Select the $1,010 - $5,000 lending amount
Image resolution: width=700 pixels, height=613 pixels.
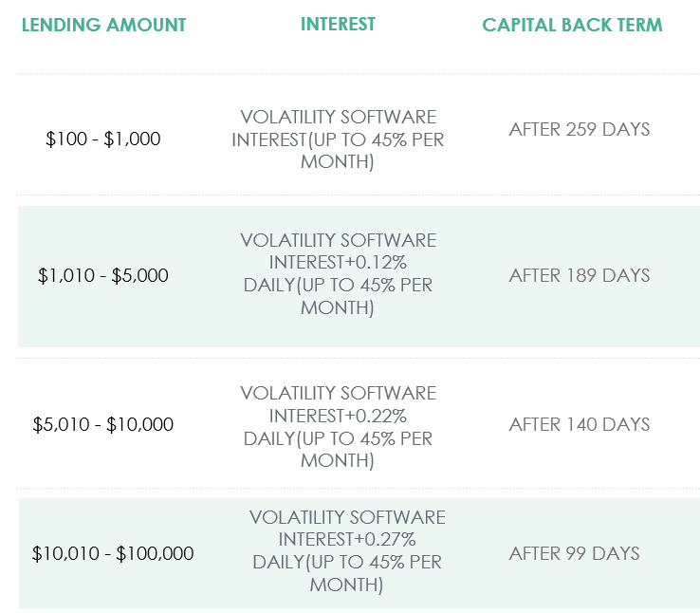point(103,275)
